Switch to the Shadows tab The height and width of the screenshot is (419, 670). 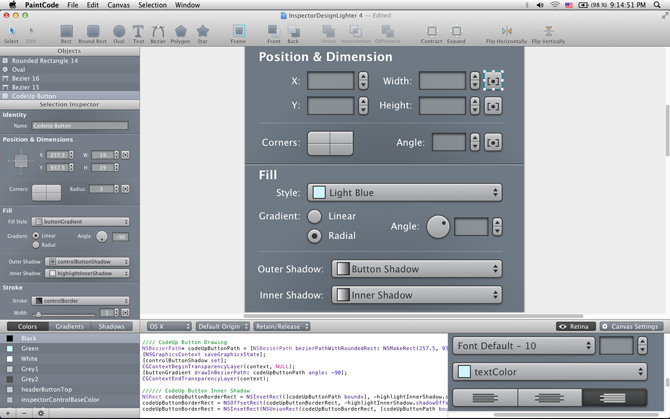click(x=112, y=326)
